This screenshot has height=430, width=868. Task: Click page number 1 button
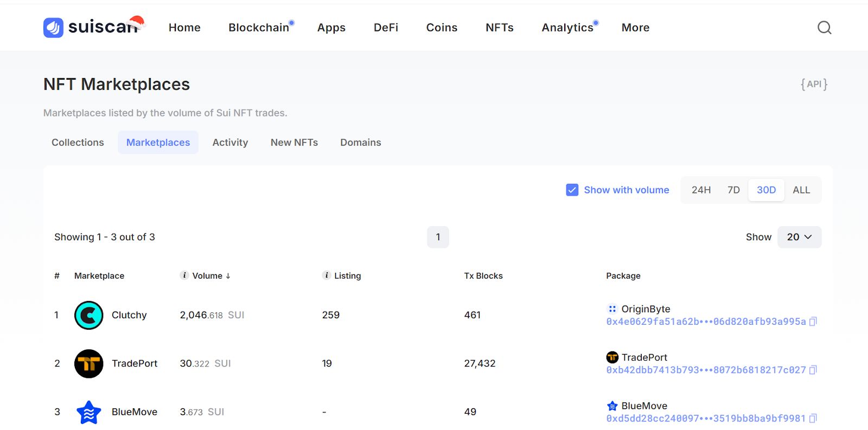(x=438, y=237)
